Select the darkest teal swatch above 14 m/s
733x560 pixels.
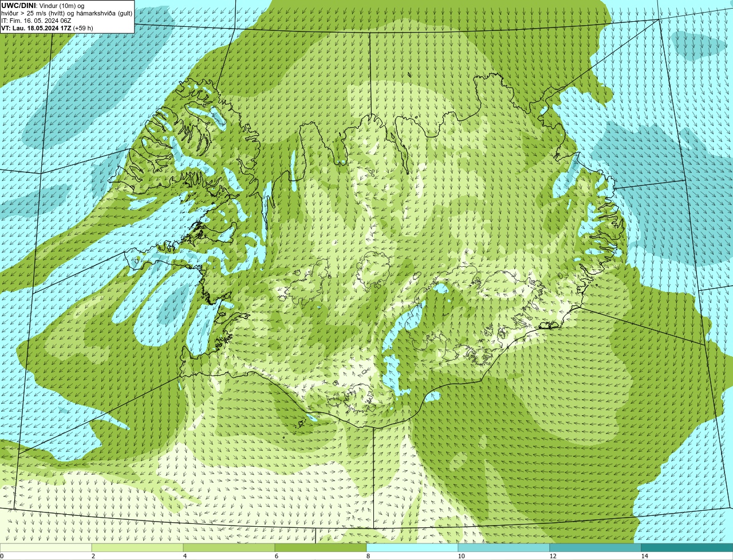(x=687, y=547)
